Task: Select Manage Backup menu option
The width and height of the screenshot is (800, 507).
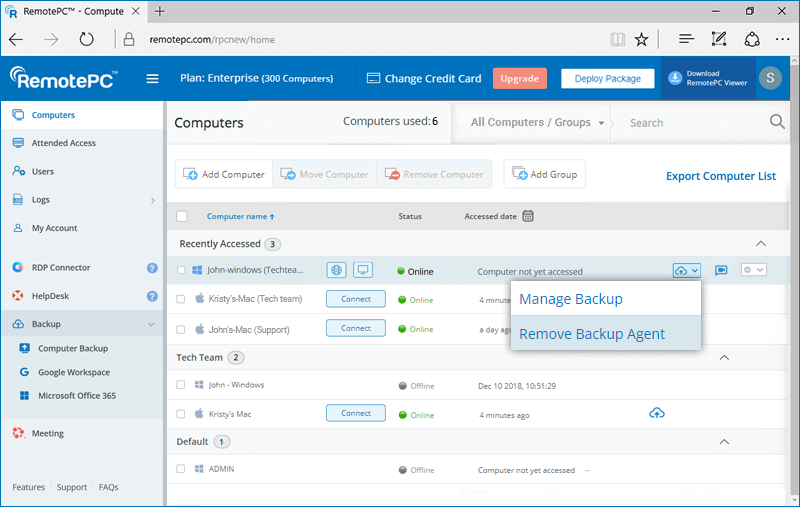Action: click(571, 299)
